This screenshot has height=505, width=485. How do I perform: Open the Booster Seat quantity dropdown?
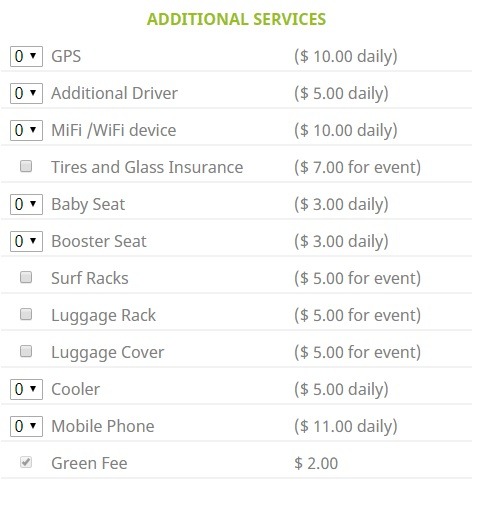point(26,241)
